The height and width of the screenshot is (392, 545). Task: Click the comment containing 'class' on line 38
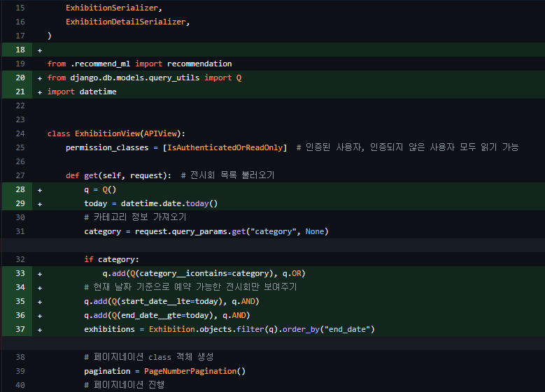click(149, 357)
